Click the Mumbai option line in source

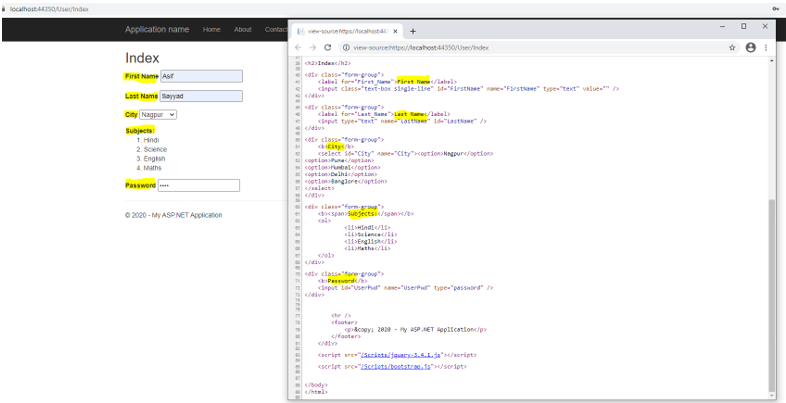point(342,167)
